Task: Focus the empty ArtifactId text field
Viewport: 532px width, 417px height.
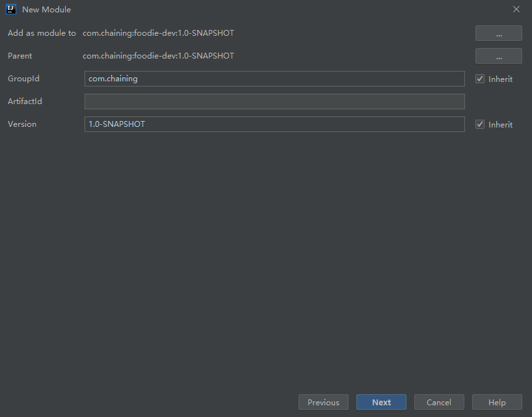Action: coord(274,101)
